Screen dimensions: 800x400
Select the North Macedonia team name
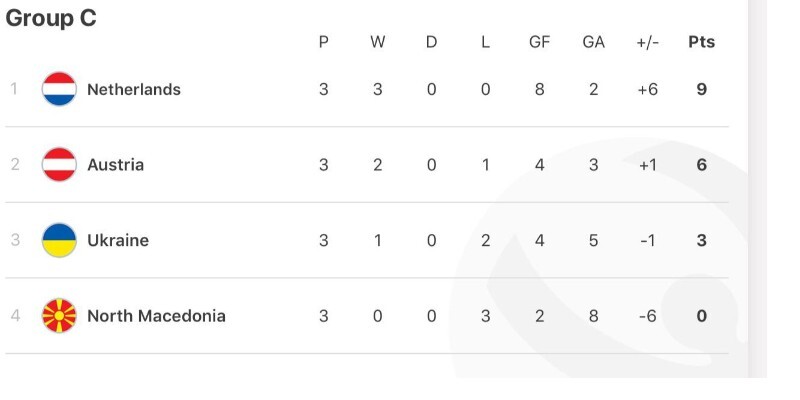[156, 316]
